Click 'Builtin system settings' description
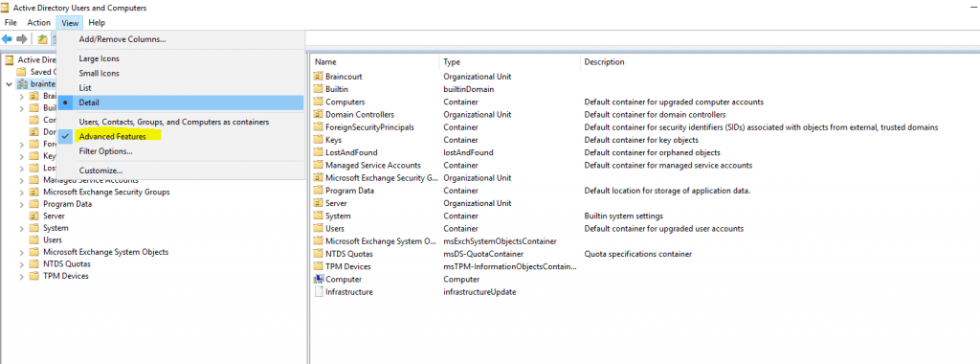The image size is (980, 364). [623, 216]
